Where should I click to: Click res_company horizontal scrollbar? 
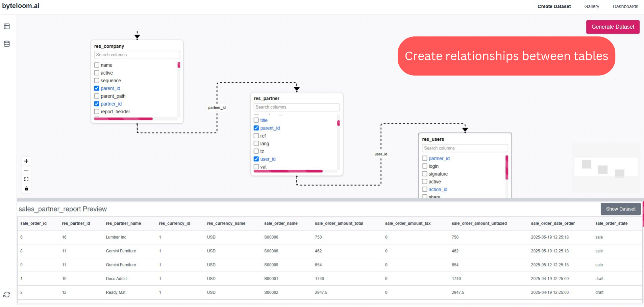(124, 119)
